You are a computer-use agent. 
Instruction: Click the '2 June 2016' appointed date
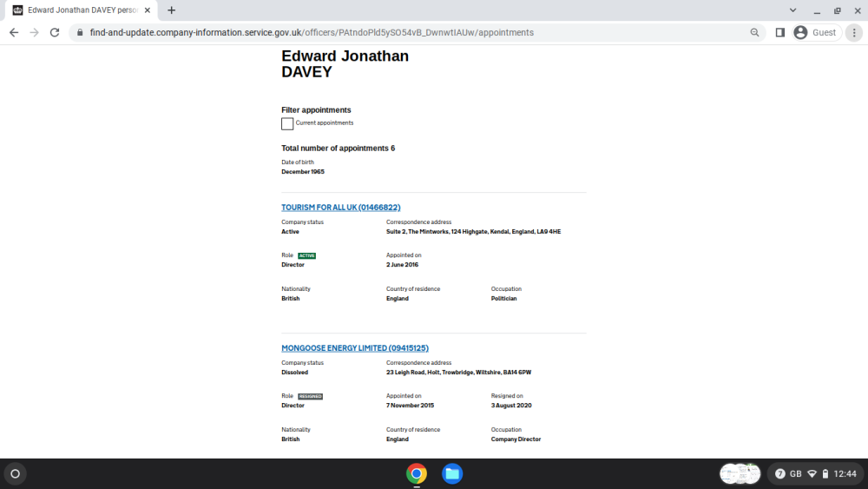[402, 265]
